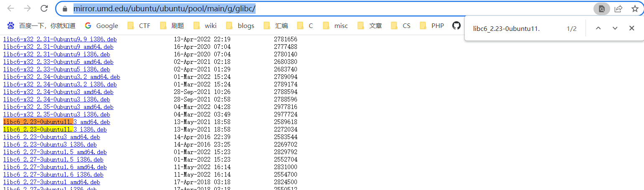Viewport: 644px width, 190px height.
Task: Bookmark this page with the star
Action: (x=635, y=9)
